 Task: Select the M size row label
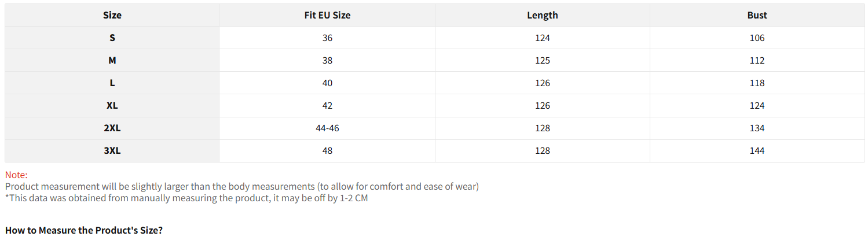(x=112, y=60)
